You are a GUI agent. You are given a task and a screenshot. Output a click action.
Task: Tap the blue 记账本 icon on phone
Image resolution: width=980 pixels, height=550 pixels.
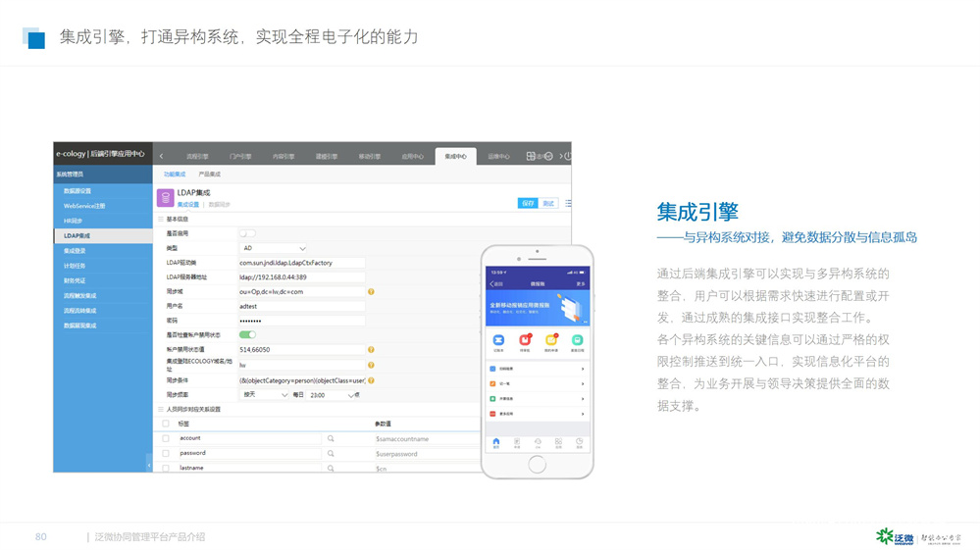click(x=498, y=340)
